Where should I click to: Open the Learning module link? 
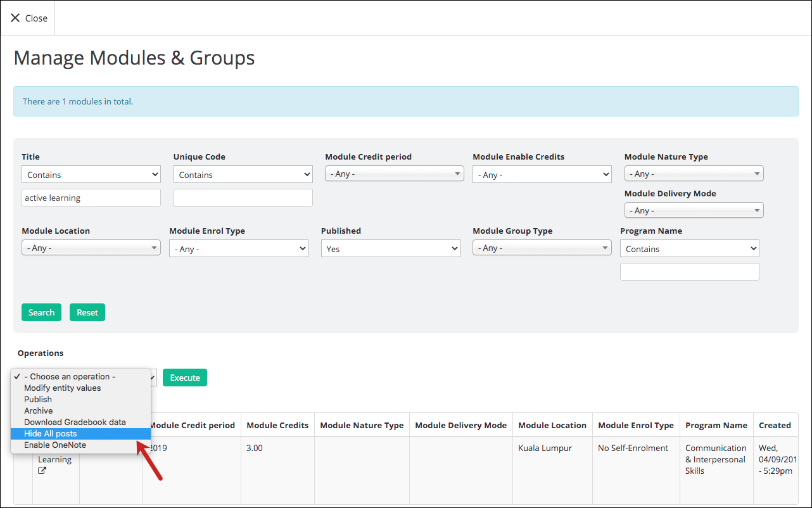[55, 459]
